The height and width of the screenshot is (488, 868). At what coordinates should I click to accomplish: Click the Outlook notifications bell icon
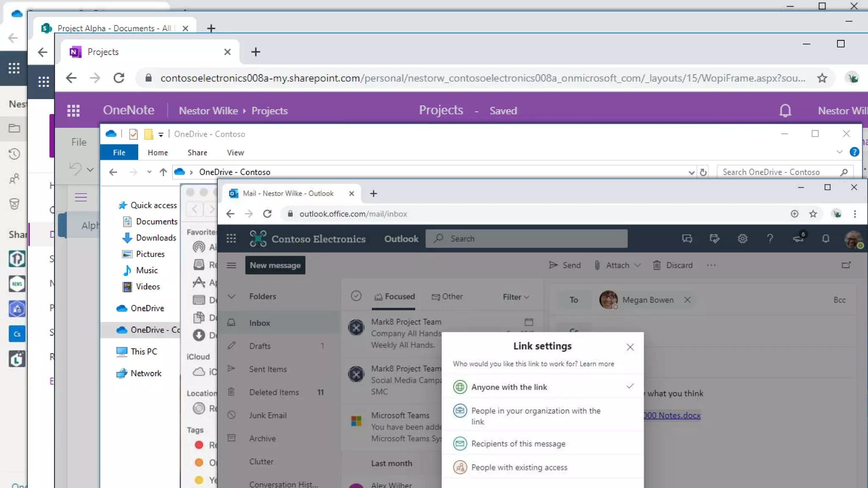(x=826, y=238)
